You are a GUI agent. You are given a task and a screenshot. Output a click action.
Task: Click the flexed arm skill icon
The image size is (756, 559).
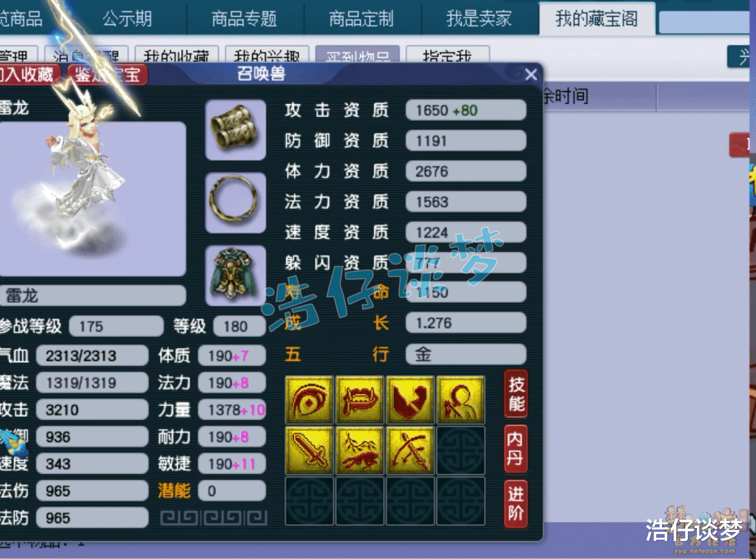410,400
